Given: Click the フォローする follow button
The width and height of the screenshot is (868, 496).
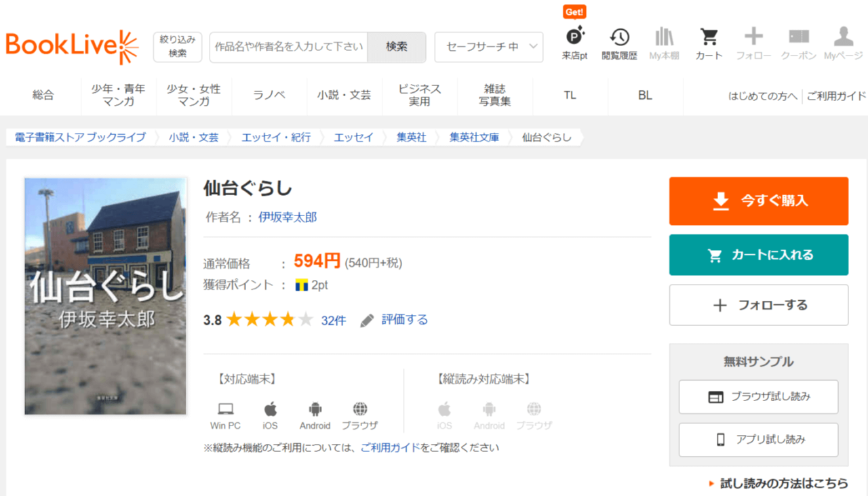Looking at the screenshot, I should [759, 305].
